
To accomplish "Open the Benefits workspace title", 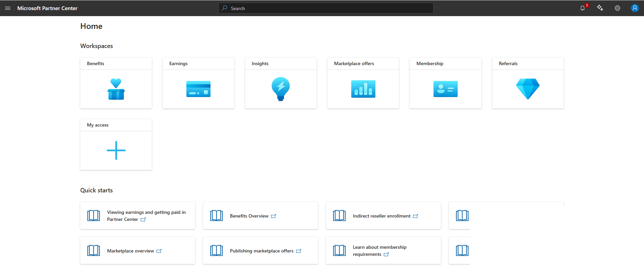I will (96, 63).
